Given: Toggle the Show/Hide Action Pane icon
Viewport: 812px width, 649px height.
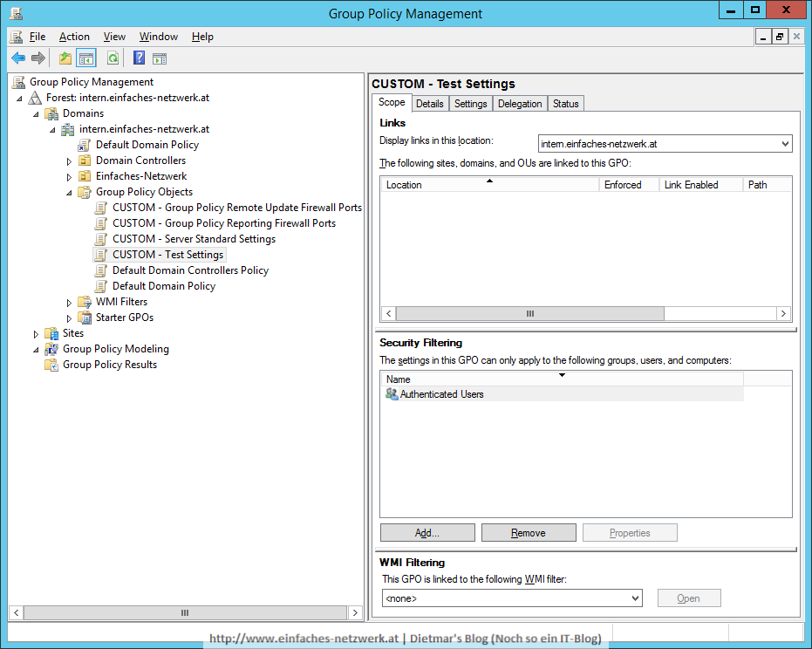Looking at the screenshot, I should click(160, 58).
